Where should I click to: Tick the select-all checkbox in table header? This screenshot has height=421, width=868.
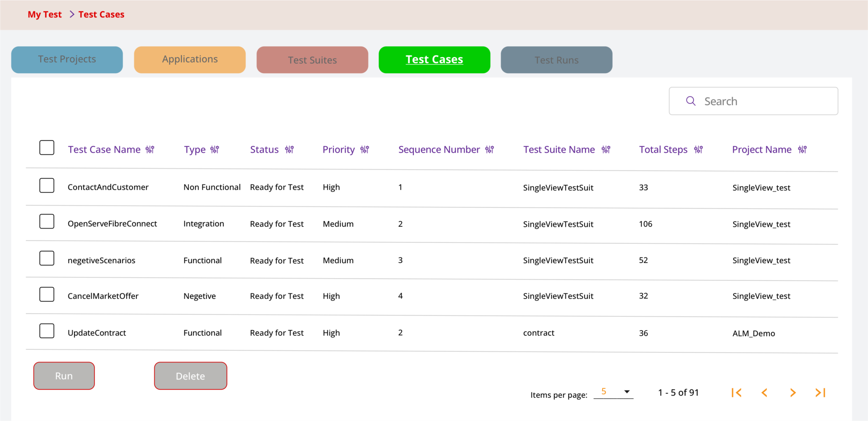pos(47,148)
